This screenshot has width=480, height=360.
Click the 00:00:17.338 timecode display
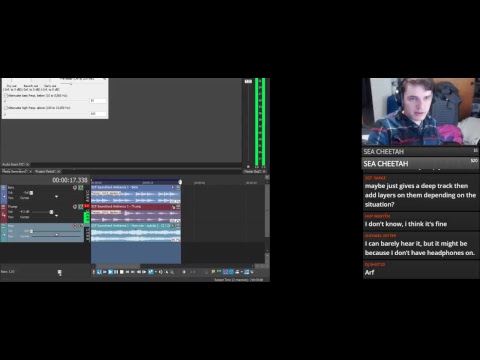click(x=70, y=180)
